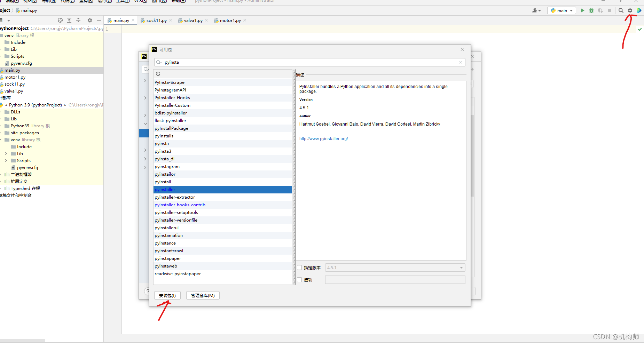The width and height of the screenshot is (644, 343).
Task: Open IDE settings gear in top toolbar
Action: pyautogui.click(x=630, y=10)
